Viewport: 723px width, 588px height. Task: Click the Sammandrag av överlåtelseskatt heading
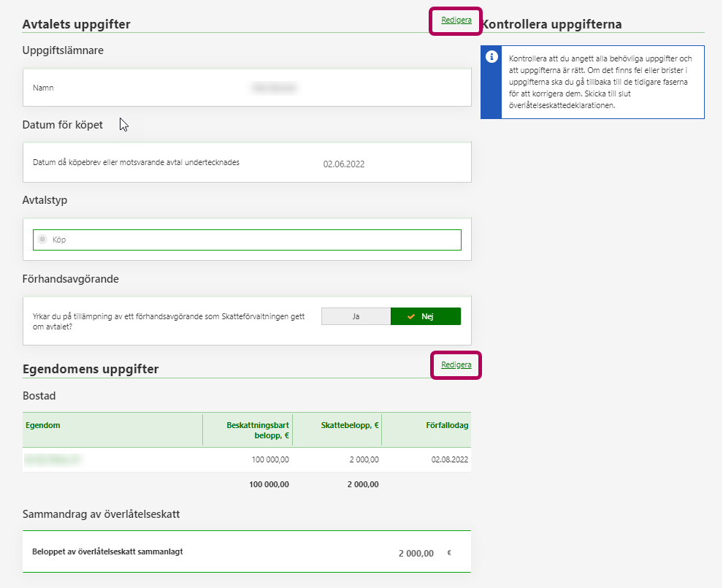[x=102, y=514]
